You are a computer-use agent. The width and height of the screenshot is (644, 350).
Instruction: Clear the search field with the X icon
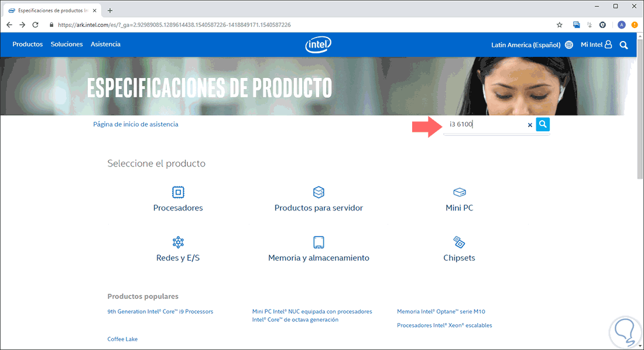pos(530,125)
